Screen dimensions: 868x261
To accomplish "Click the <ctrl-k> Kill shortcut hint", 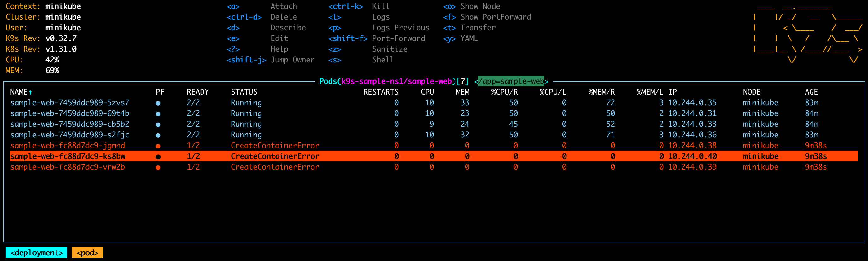I will click(359, 6).
